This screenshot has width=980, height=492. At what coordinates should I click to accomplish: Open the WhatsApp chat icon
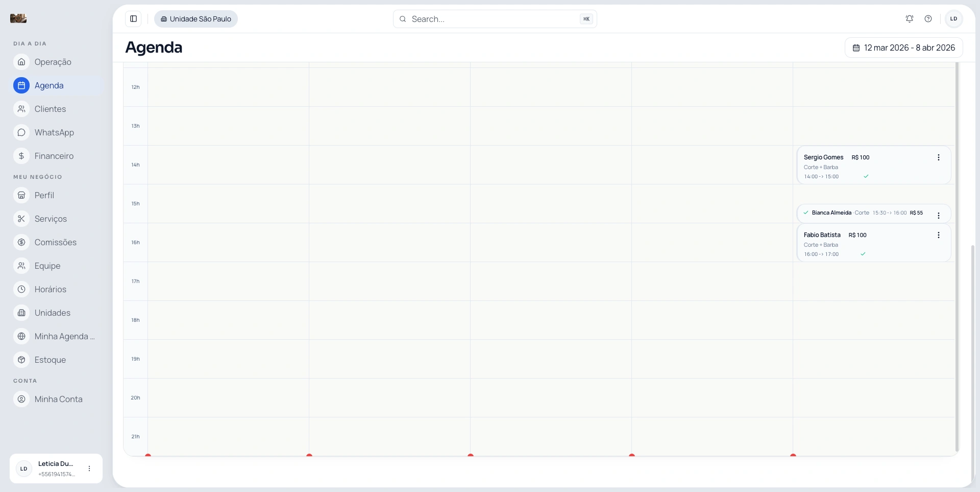coord(21,132)
